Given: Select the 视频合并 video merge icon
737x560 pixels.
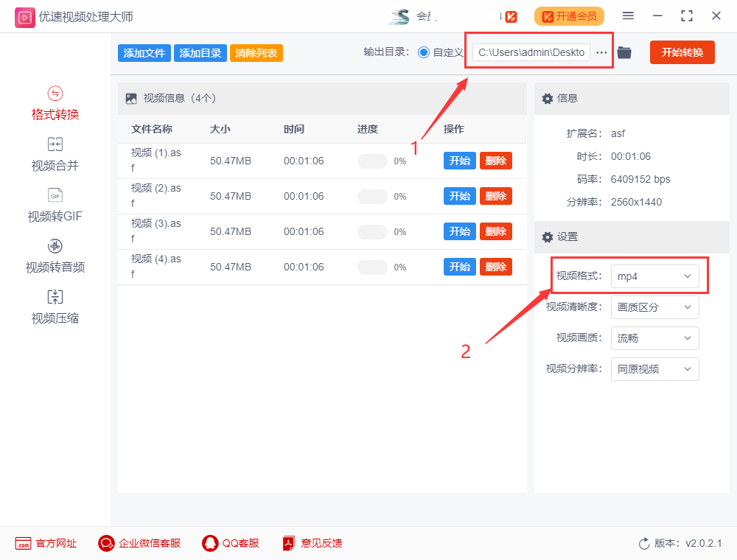Looking at the screenshot, I should coord(55,144).
